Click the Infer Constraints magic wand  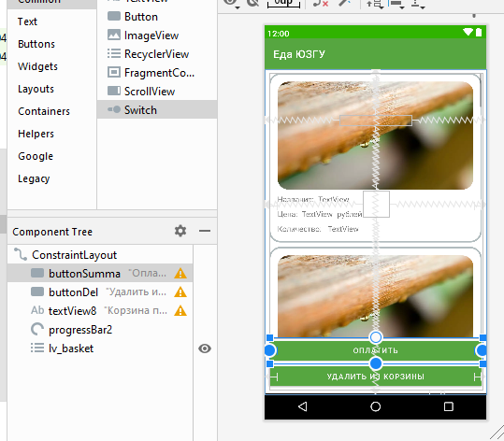click(x=344, y=3)
